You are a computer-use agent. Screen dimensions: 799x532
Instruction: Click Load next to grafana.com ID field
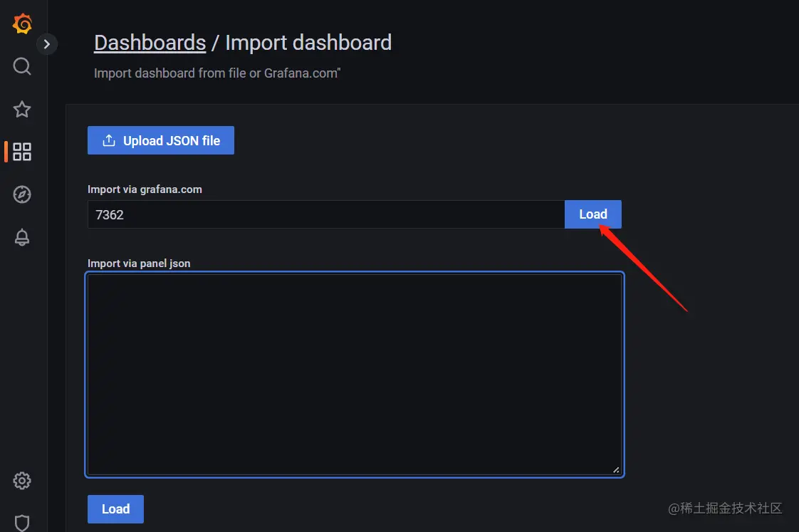tap(593, 214)
